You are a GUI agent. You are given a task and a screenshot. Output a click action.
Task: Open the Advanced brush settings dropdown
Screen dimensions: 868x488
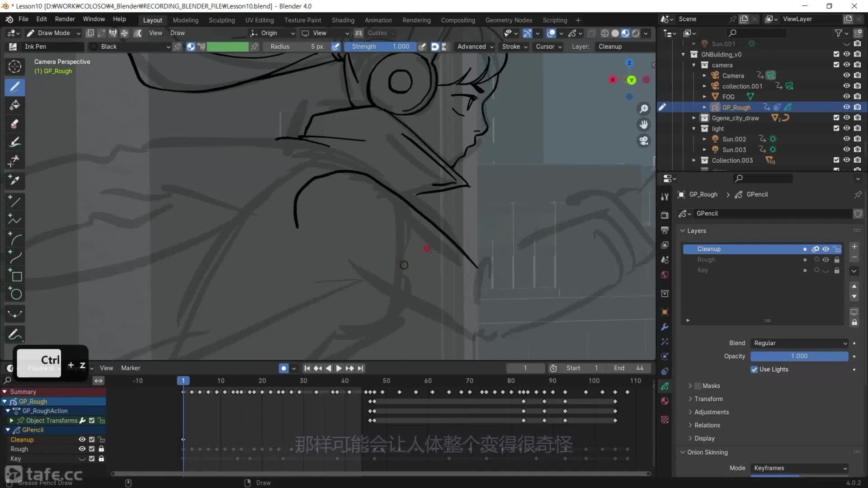click(474, 47)
